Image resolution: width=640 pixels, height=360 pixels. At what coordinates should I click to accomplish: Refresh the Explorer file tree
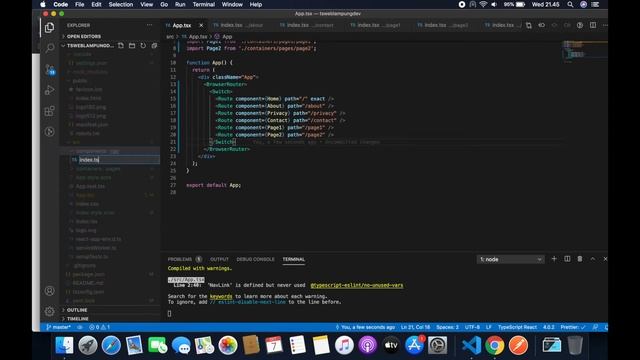point(143,46)
